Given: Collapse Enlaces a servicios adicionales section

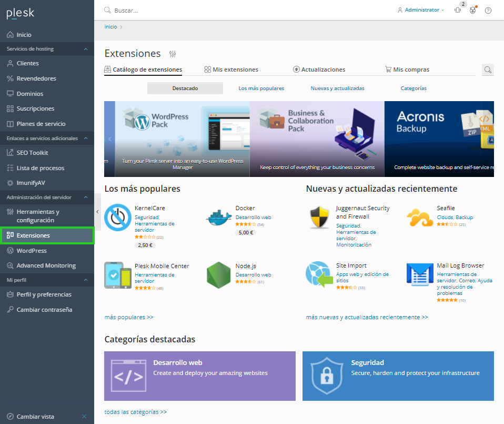Looking at the screenshot, I should 86,139.
